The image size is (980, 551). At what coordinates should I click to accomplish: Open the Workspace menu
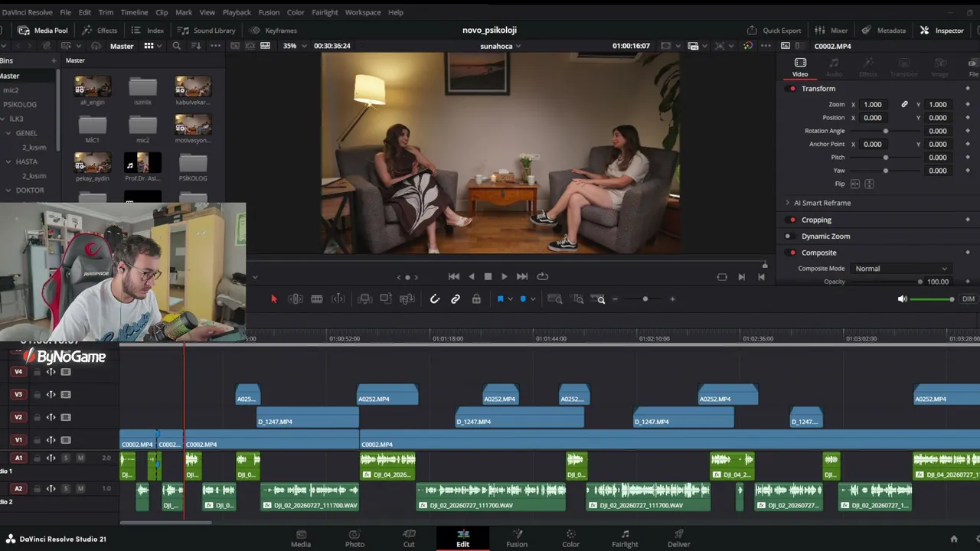pos(363,12)
